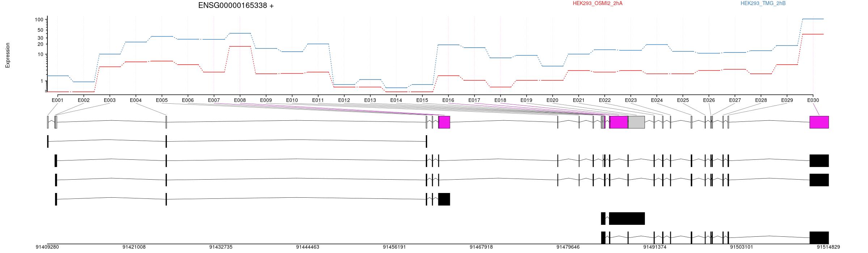Click genomic coordinate 91479646
The image size is (868, 253).
coord(568,247)
